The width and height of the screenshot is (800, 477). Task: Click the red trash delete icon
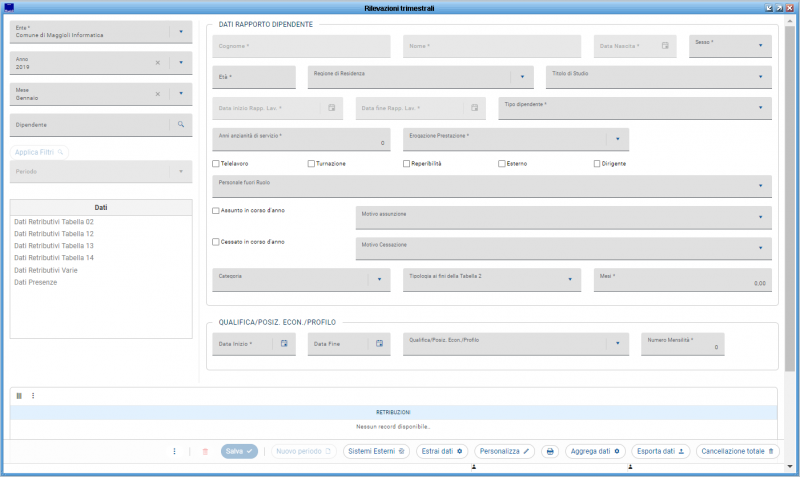tap(206, 452)
